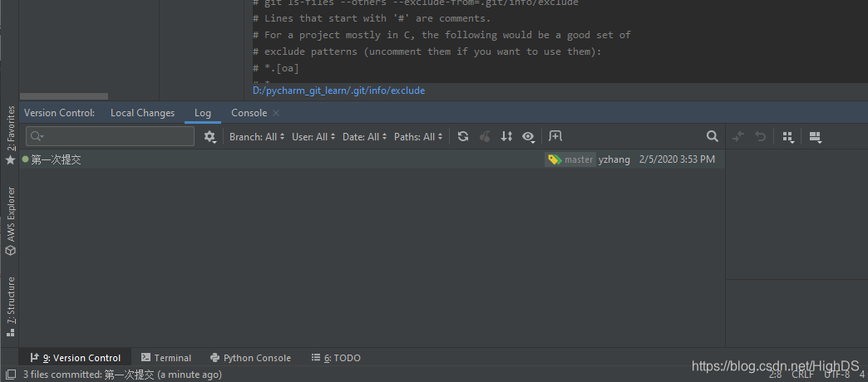The image size is (868, 382).
Task: Click the Cherry-pick icon
Action: [x=485, y=136]
